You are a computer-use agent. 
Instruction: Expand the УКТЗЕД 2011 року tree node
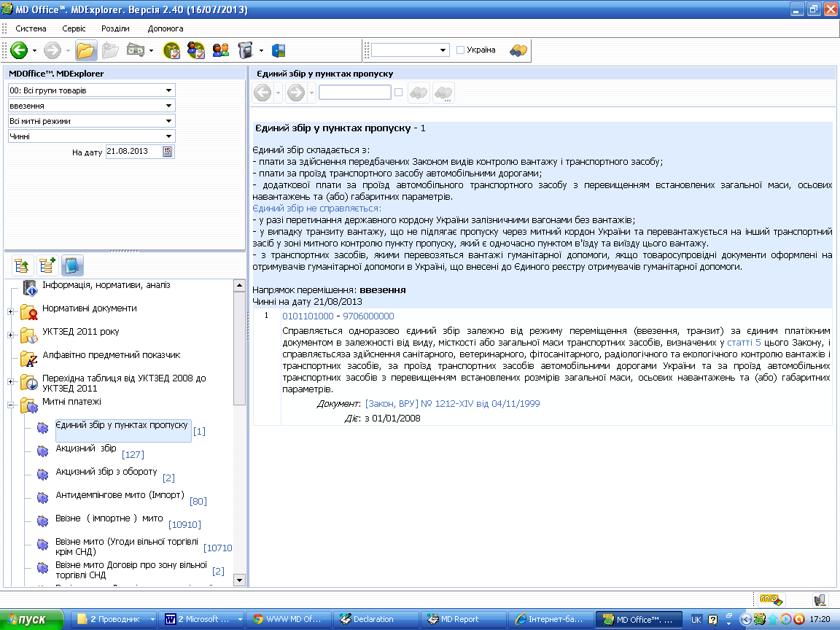10,335
